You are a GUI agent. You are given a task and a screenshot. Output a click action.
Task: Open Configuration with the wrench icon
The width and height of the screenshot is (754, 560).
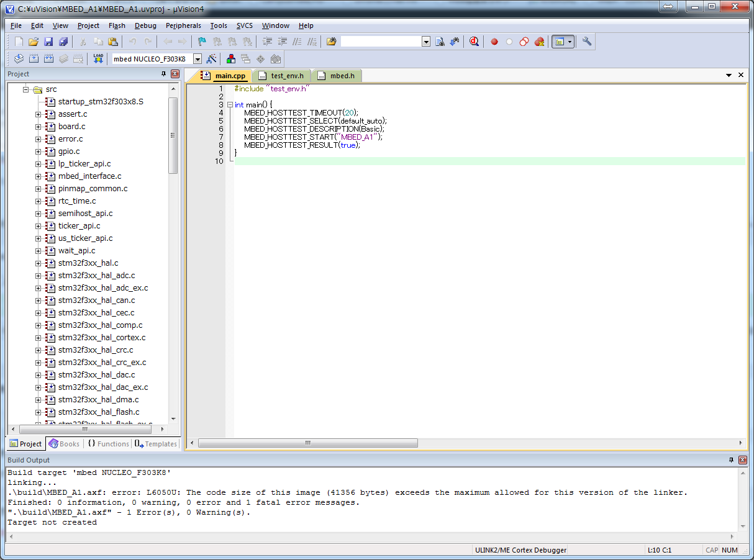point(587,42)
